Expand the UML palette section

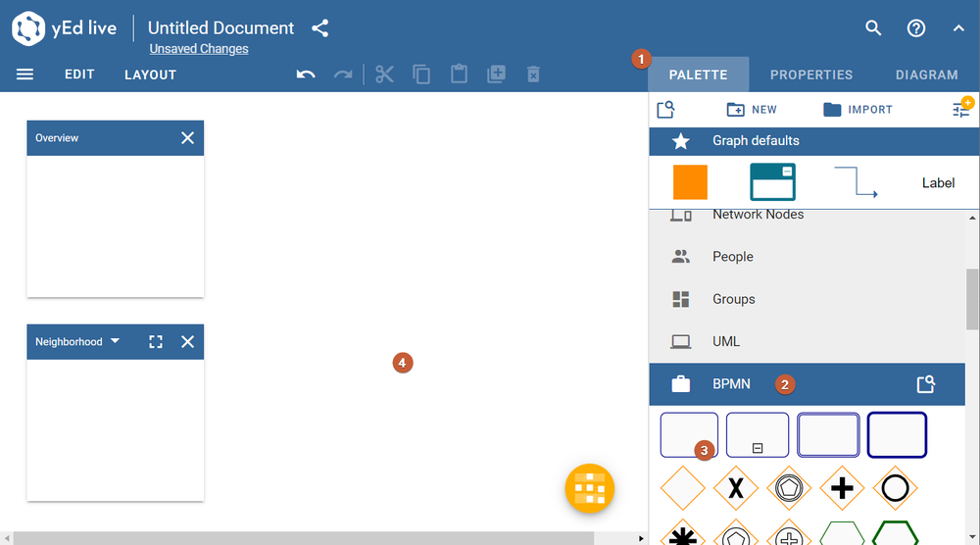pyautogui.click(x=807, y=341)
